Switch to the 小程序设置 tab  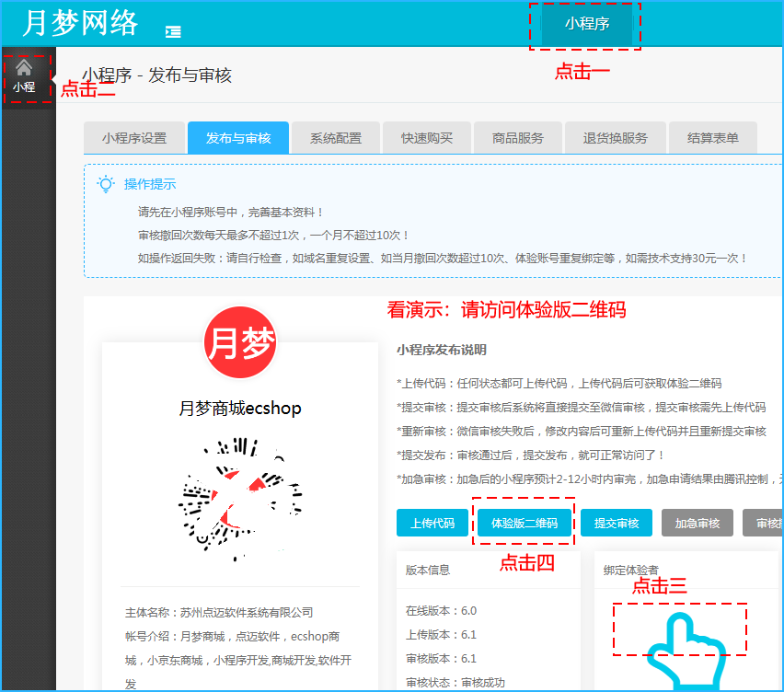click(x=134, y=138)
